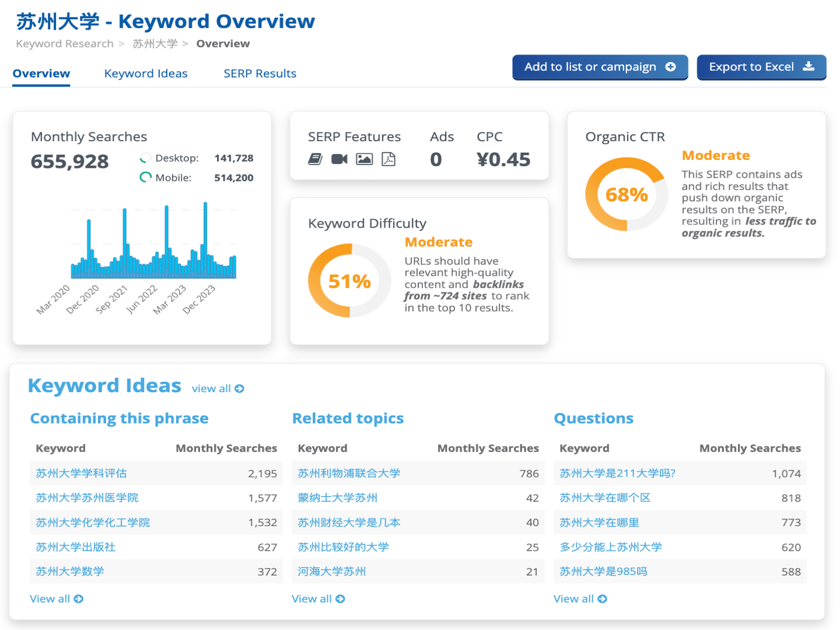Click Monthly Searches header in Questions table
This screenshot has width=840, height=630.
[750, 449]
